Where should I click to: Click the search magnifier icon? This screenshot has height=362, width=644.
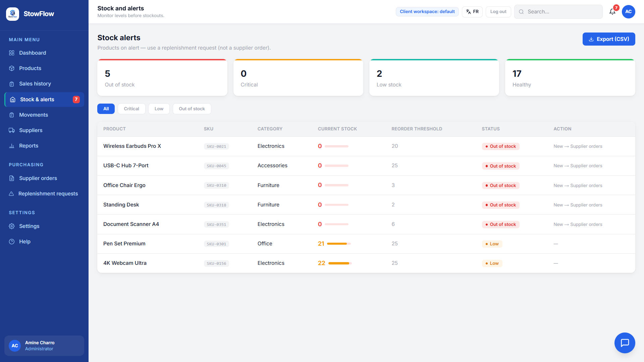(x=521, y=12)
